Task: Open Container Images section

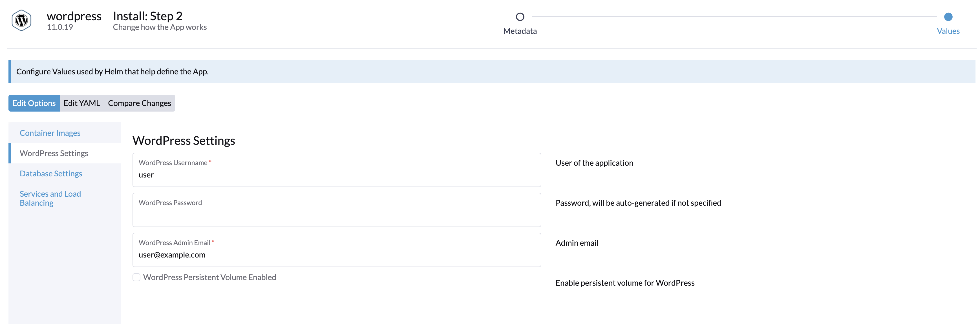Action: [50, 133]
